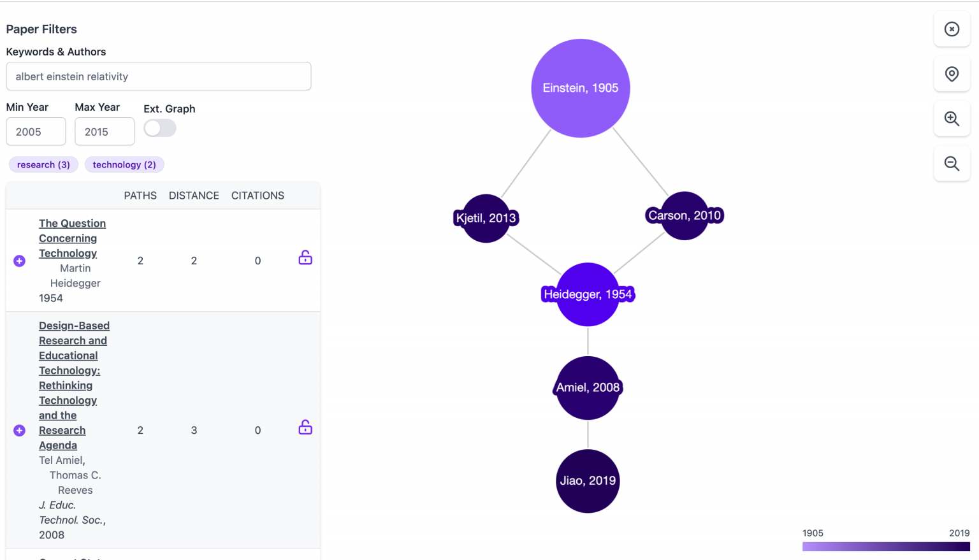The width and height of the screenshot is (979, 560).
Task: Select the technology (2) filter tag
Action: tap(124, 165)
